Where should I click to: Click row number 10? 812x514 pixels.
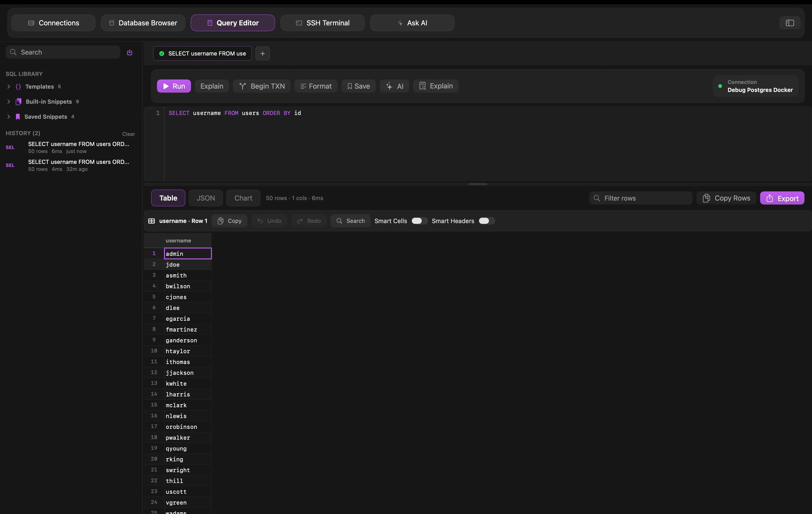pos(154,351)
